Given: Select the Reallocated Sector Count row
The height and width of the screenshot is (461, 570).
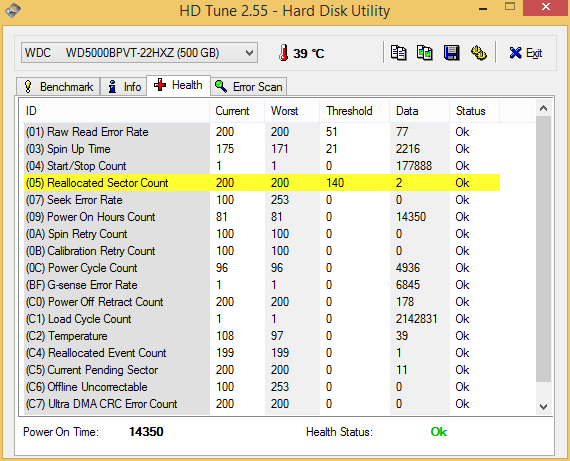Looking at the screenshot, I should (262, 183).
